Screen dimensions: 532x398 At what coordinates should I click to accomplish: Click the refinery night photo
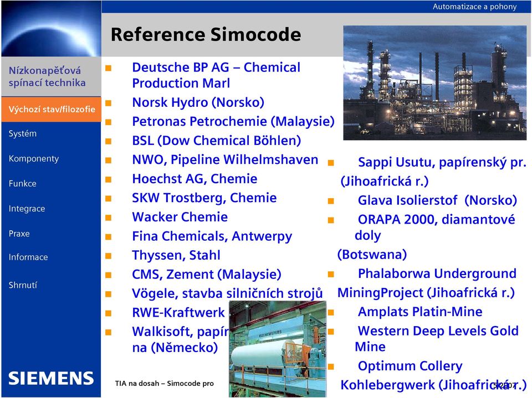click(x=435, y=82)
